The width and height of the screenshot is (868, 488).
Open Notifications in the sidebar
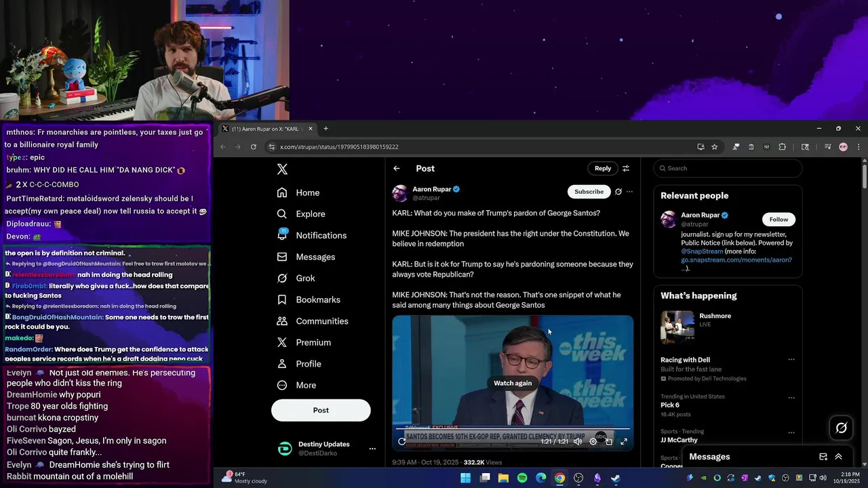pyautogui.click(x=312, y=235)
